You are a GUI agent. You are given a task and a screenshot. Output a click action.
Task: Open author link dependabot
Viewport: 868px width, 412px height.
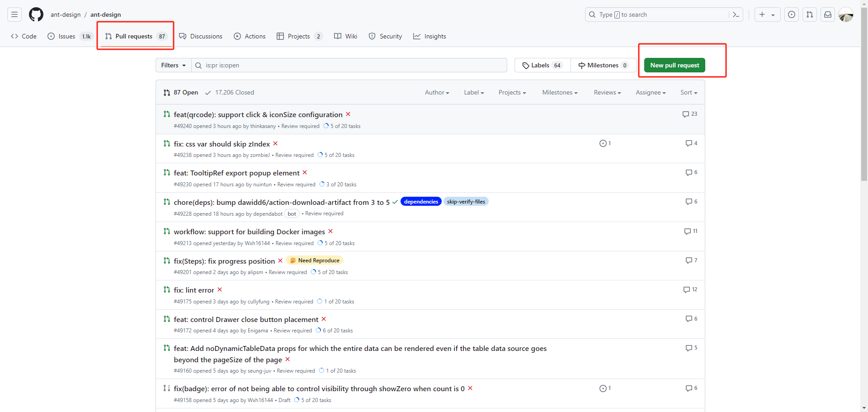point(268,214)
